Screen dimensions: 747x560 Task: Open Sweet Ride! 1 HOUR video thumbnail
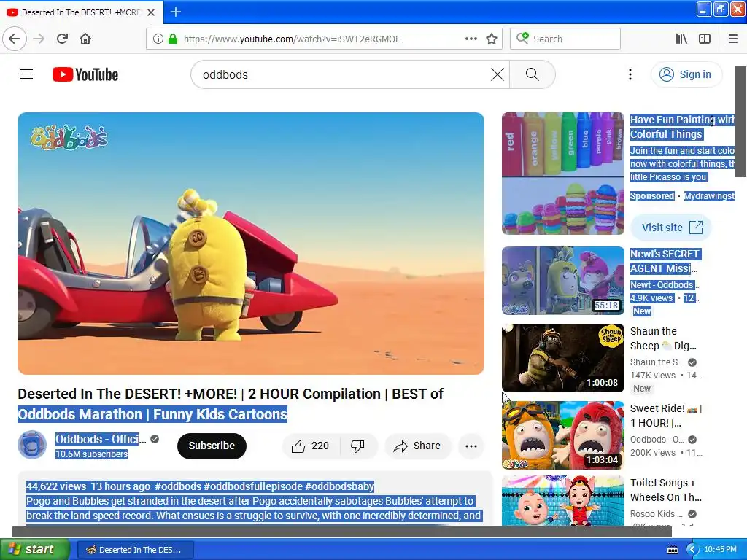tap(562, 435)
